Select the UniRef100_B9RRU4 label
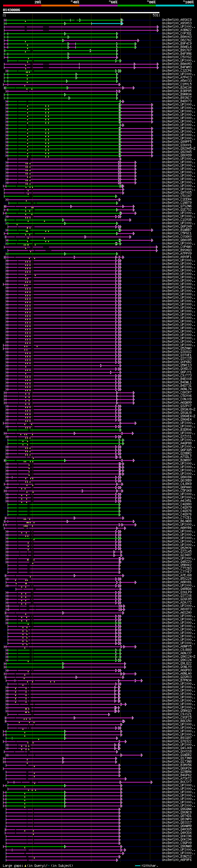 coord(176,94)
